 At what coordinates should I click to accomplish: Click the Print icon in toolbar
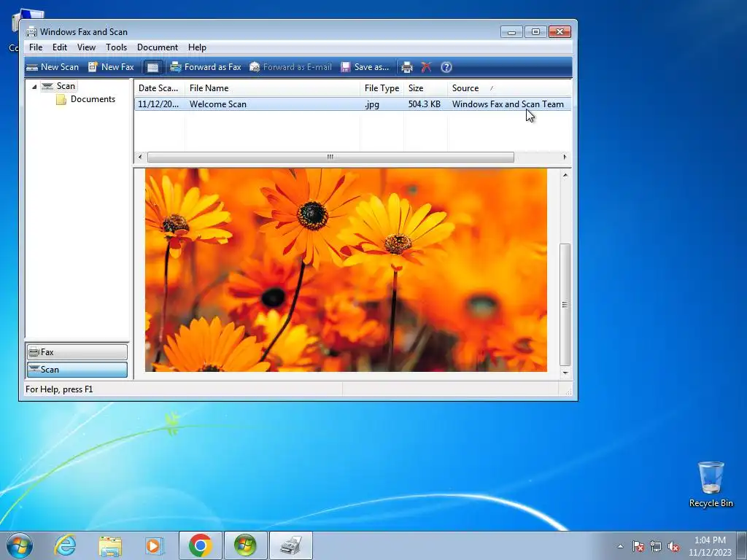click(x=407, y=67)
